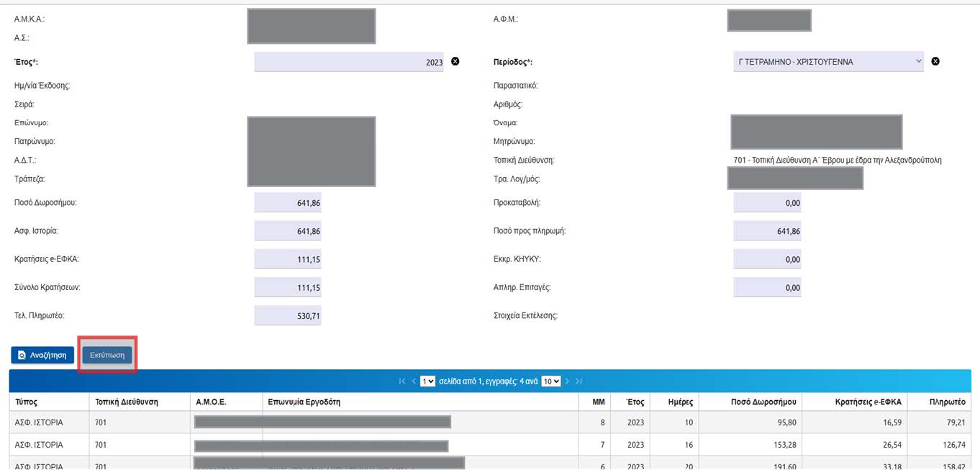Screen dimensions: 980x470
Task: Click the Επωνυμία Εργοδότη column header
Action: (x=304, y=402)
